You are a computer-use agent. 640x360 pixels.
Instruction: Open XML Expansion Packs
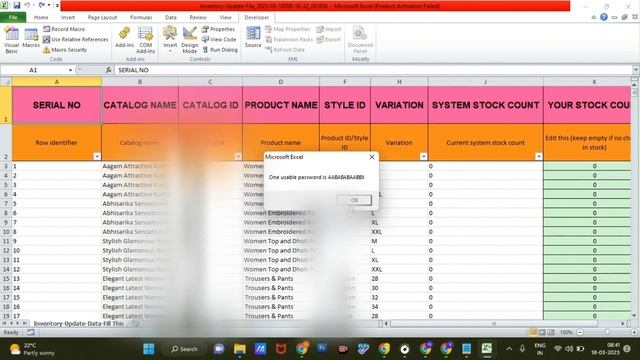pyautogui.click(x=289, y=39)
